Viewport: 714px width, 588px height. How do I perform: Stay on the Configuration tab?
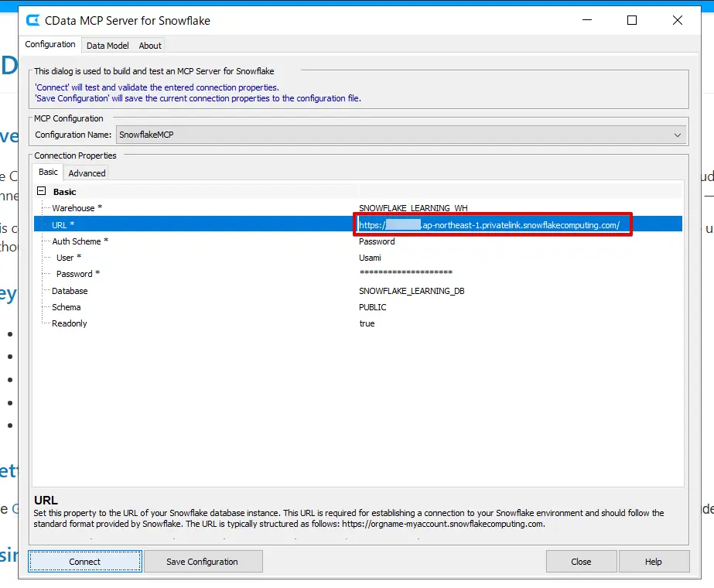coord(50,44)
